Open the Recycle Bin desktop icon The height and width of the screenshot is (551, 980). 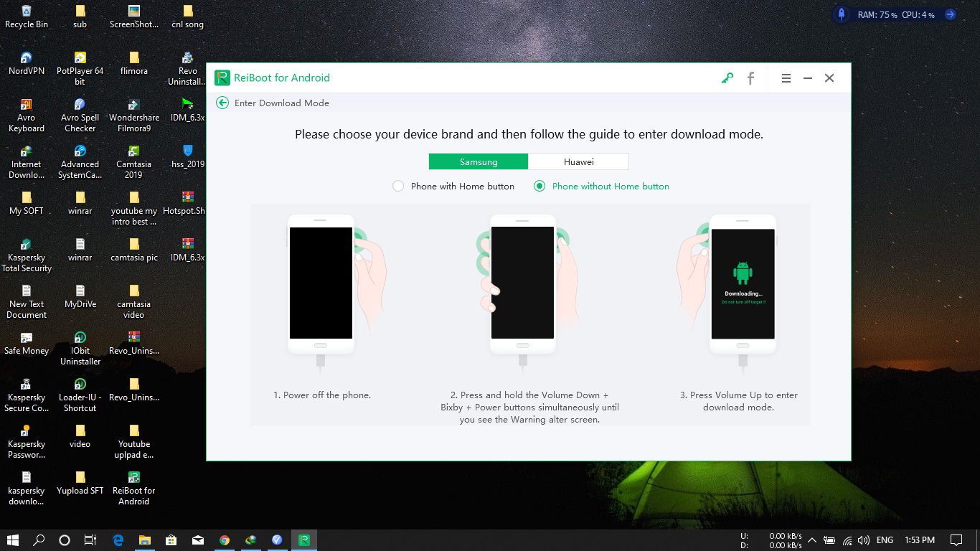(27, 17)
